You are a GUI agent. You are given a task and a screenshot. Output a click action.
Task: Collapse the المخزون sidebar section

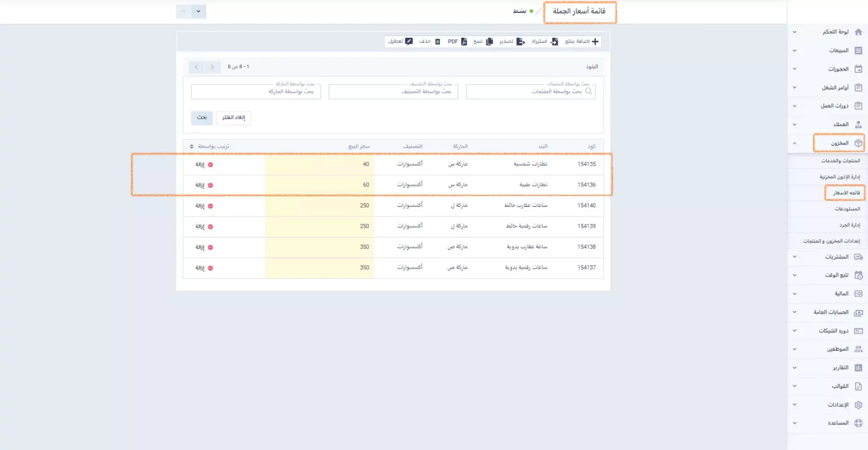tap(795, 143)
